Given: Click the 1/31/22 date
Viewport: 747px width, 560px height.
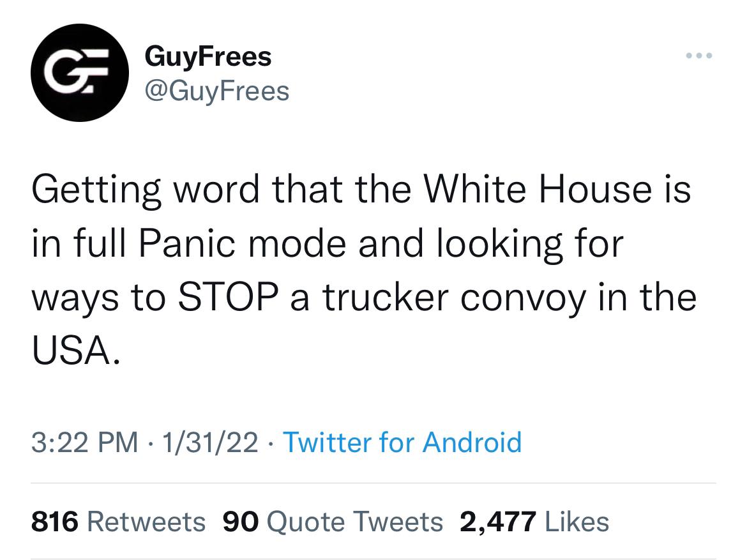Looking at the screenshot, I should (x=209, y=442).
